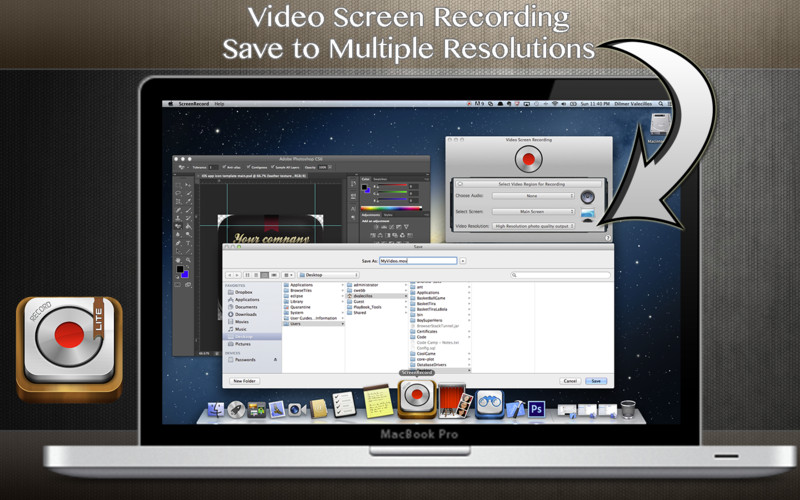Open the Contacts book icon in Dock

pyautogui.click(x=318, y=409)
